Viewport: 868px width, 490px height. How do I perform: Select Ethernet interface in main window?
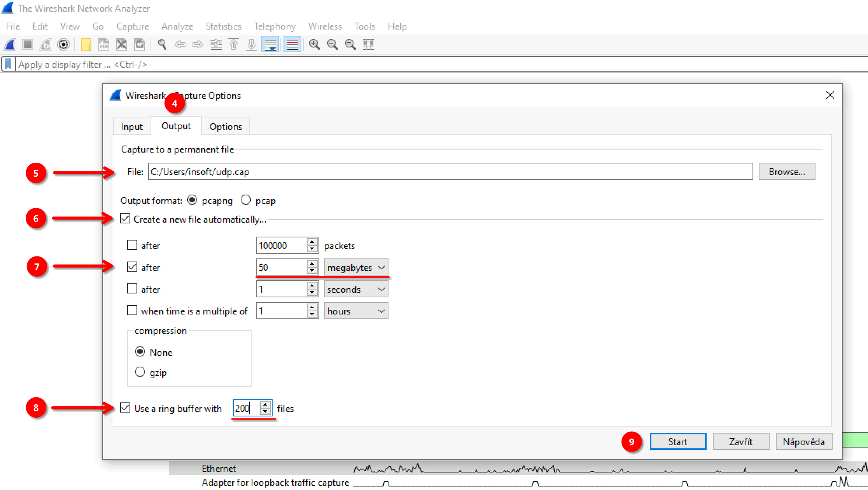tap(219, 468)
